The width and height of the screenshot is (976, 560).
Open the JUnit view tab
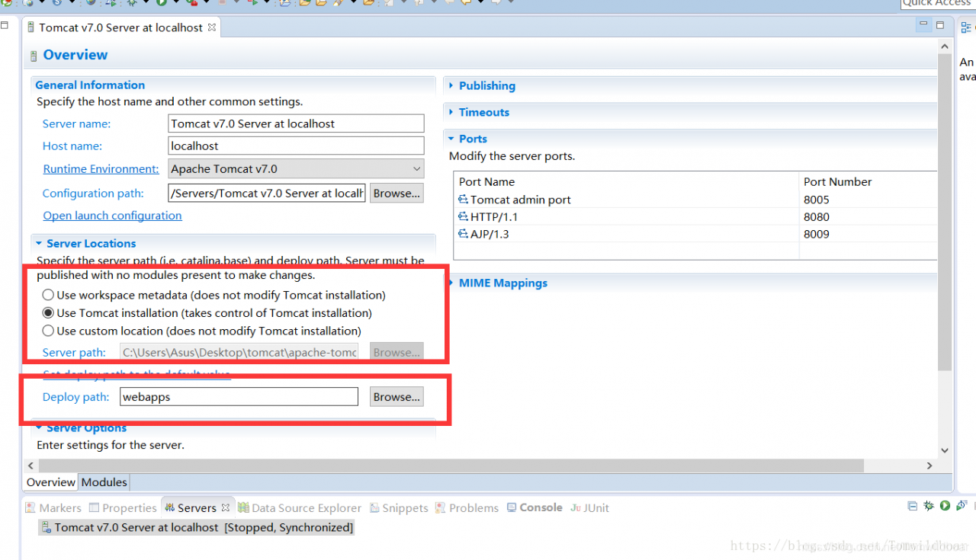click(x=590, y=508)
